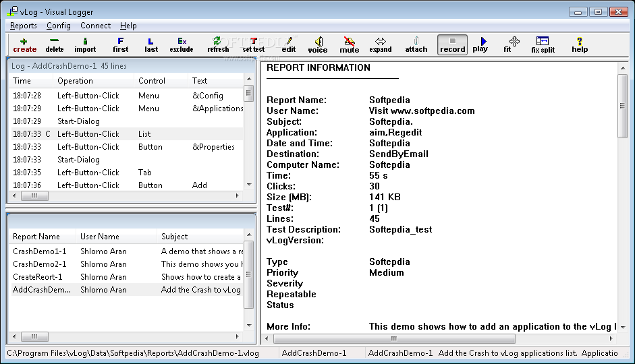
Task: Select the CrashDemo2-1 report
Action: coord(127,264)
